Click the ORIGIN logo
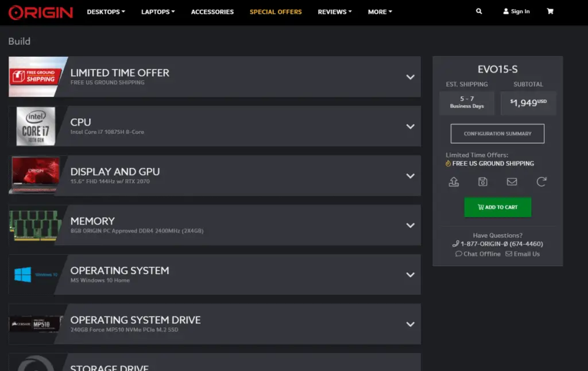588x371 pixels. click(41, 12)
